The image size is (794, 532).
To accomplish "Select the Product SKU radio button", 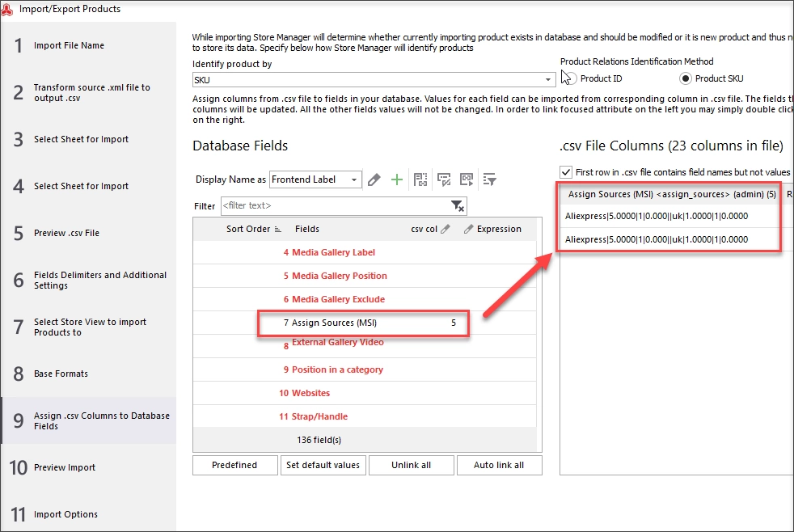I will coord(685,78).
